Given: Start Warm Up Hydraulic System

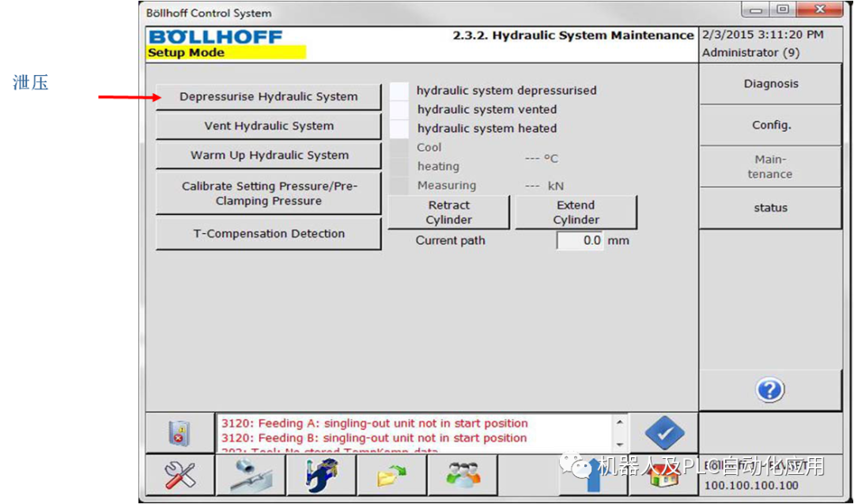Looking at the screenshot, I should coord(269,156).
